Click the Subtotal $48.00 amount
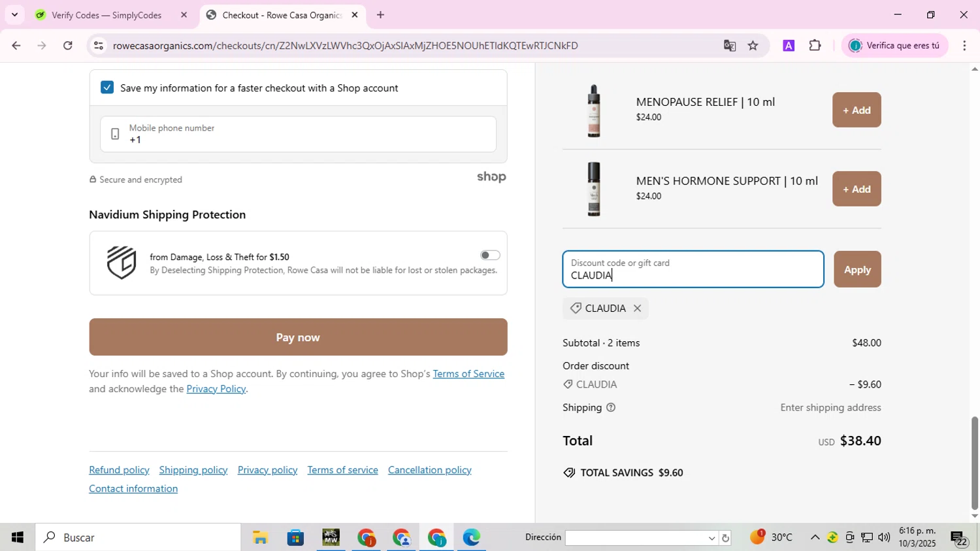 (866, 342)
